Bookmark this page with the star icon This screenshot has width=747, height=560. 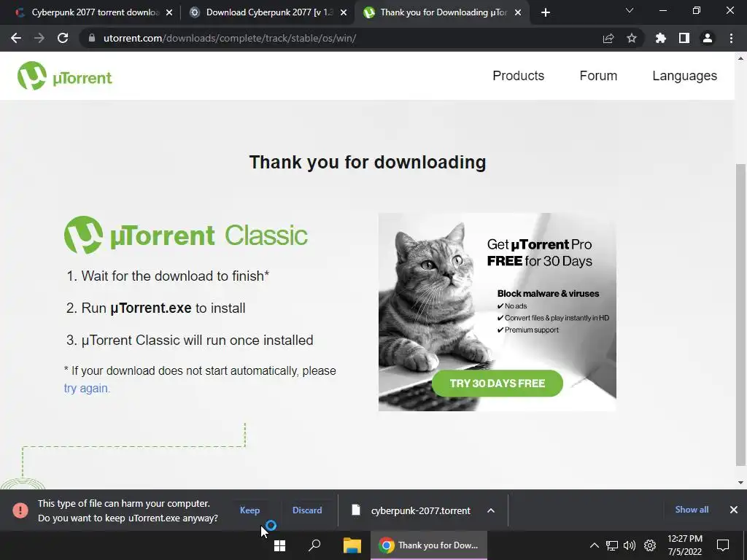pyautogui.click(x=632, y=38)
